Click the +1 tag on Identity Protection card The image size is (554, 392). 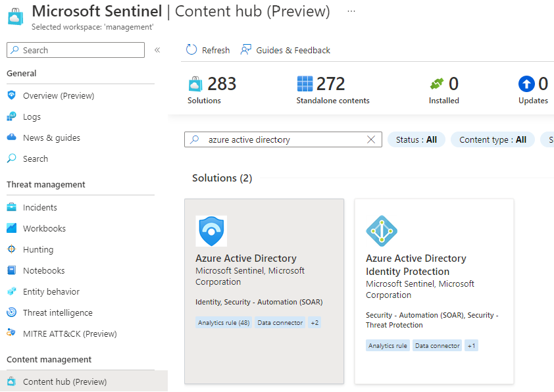(471, 346)
